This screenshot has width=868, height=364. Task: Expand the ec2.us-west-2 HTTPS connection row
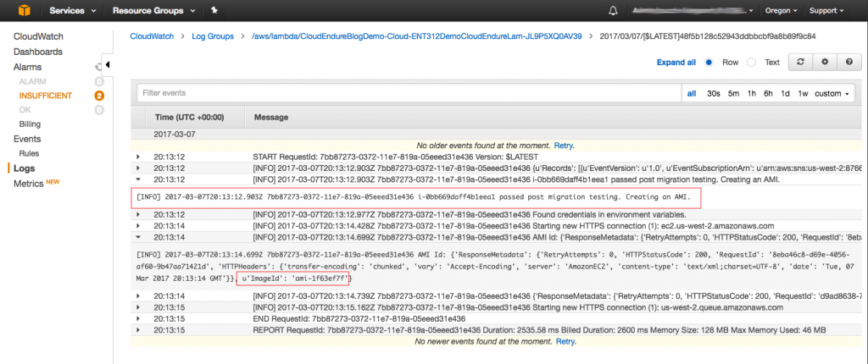pyautogui.click(x=138, y=226)
